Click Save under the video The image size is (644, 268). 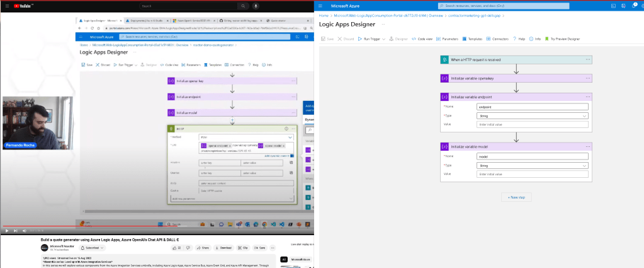click(x=261, y=248)
